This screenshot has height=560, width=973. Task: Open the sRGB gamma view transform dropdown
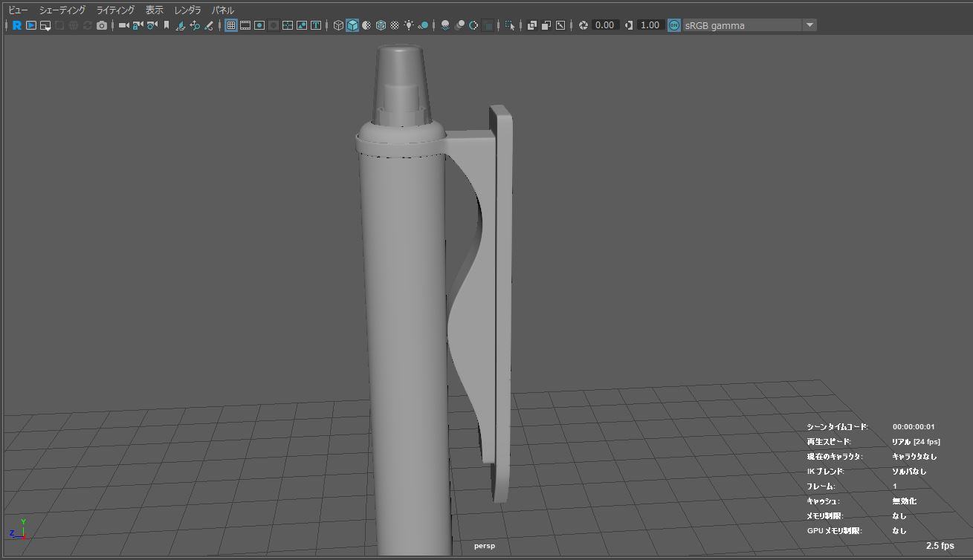809,25
